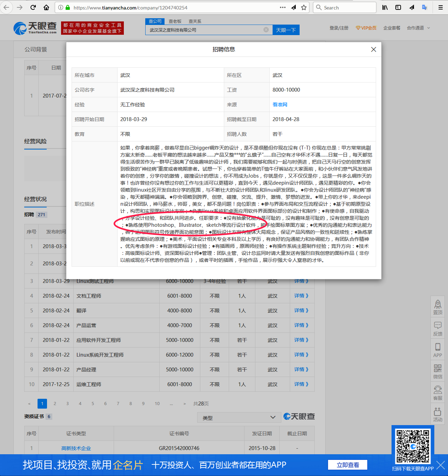Image resolution: width=448 pixels, height=476 pixels.
Task: Click the 无工作经验 experience value
Action: (133, 105)
